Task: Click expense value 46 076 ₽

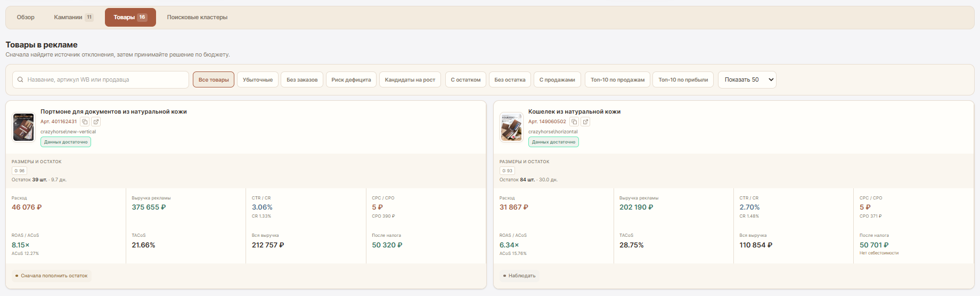Action: tap(27, 207)
